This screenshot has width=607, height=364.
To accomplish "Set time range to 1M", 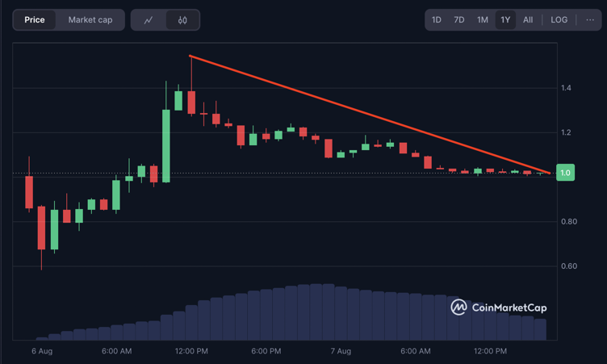I will pyautogui.click(x=483, y=20).
